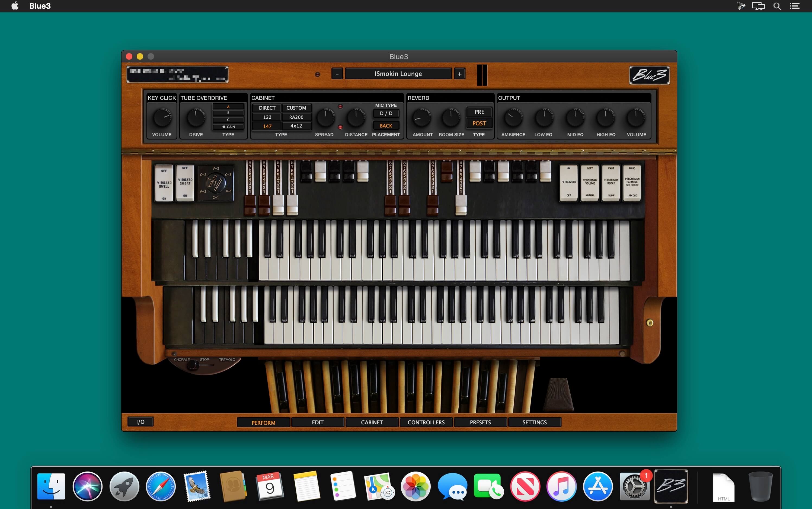This screenshot has height=509, width=812.
Task: Open the Mail stamp icon
Action: click(x=197, y=486)
